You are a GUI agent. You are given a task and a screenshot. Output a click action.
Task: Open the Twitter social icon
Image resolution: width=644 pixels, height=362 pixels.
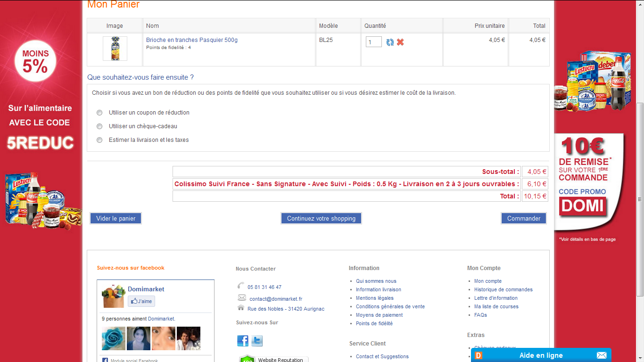tap(257, 341)
